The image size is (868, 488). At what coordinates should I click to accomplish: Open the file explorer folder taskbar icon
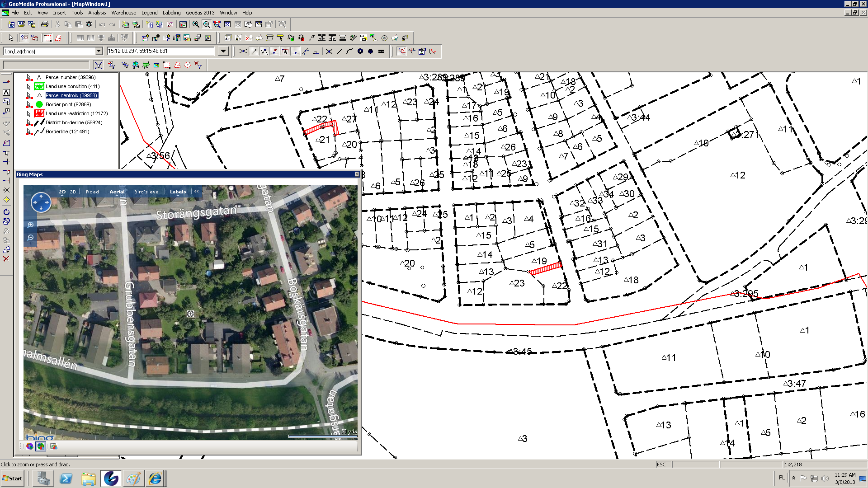(89, 479)
